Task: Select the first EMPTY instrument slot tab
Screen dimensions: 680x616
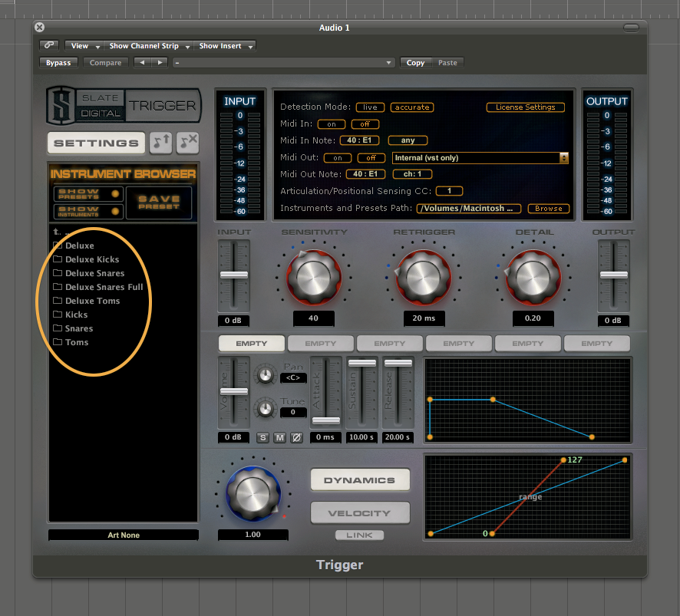Action: [x=252, y=344]
